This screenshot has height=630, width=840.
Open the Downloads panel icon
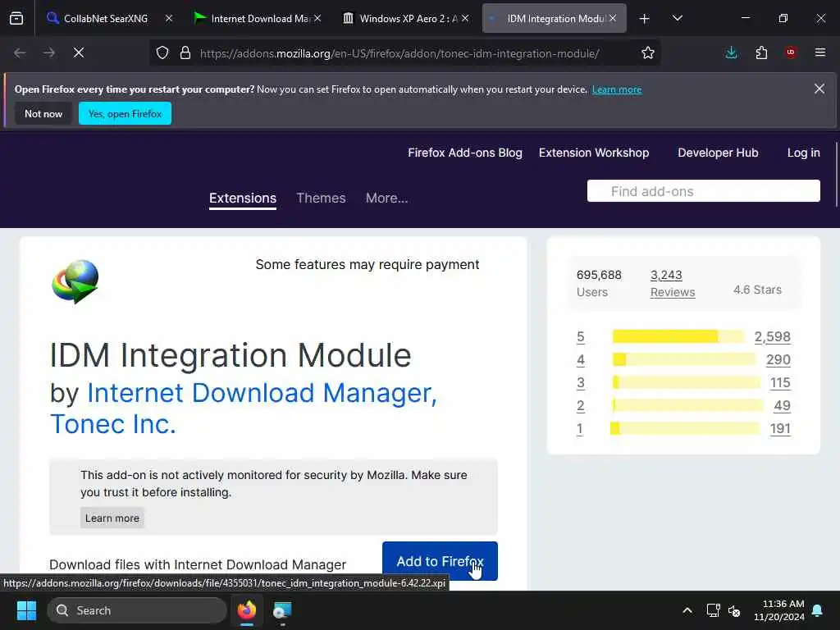[x=731, y=52]
